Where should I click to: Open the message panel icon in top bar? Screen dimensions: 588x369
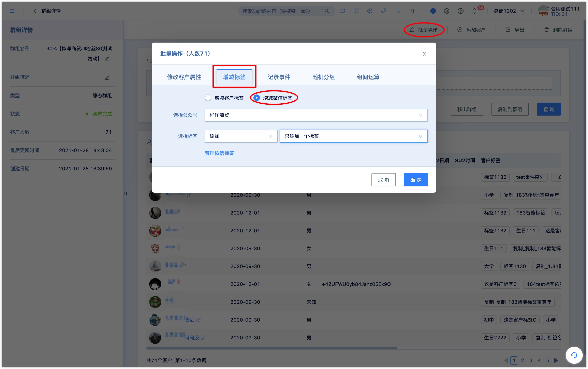pyautogui.click(x=342, y=11)
